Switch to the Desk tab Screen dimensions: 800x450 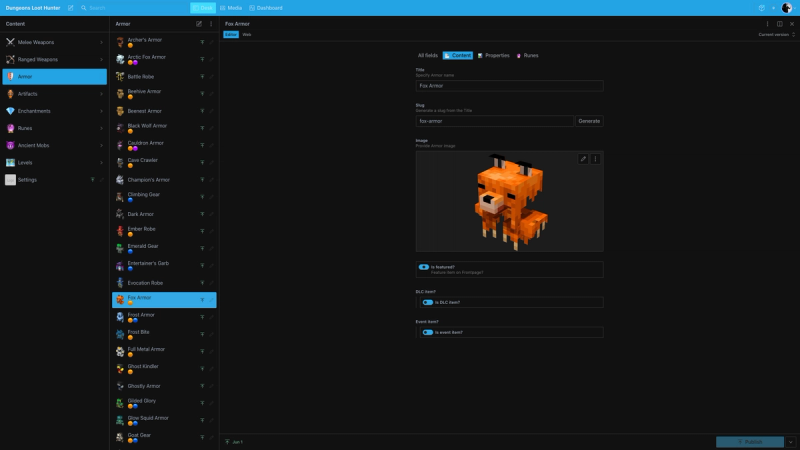(203, 8)
